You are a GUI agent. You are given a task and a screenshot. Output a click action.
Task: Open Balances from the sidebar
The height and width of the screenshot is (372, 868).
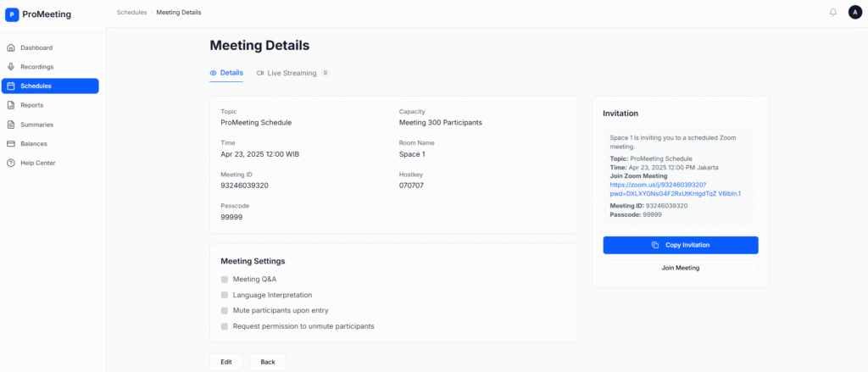34,144
